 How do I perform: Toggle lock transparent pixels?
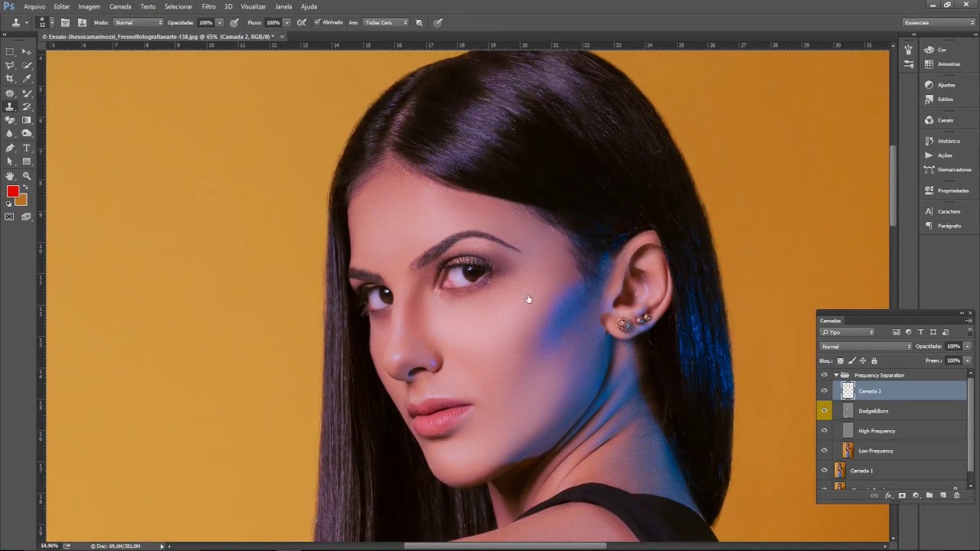tap(841, 361)
